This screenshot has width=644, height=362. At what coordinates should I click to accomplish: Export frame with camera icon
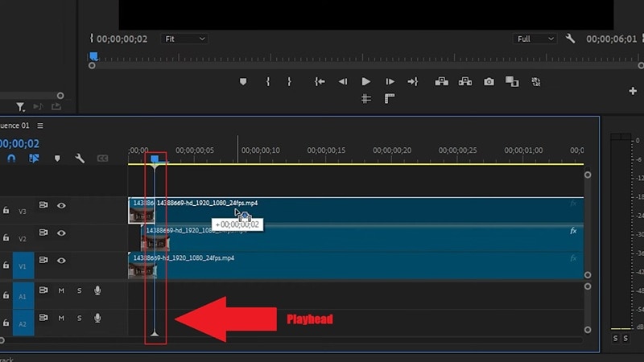(x=489, y=82)
